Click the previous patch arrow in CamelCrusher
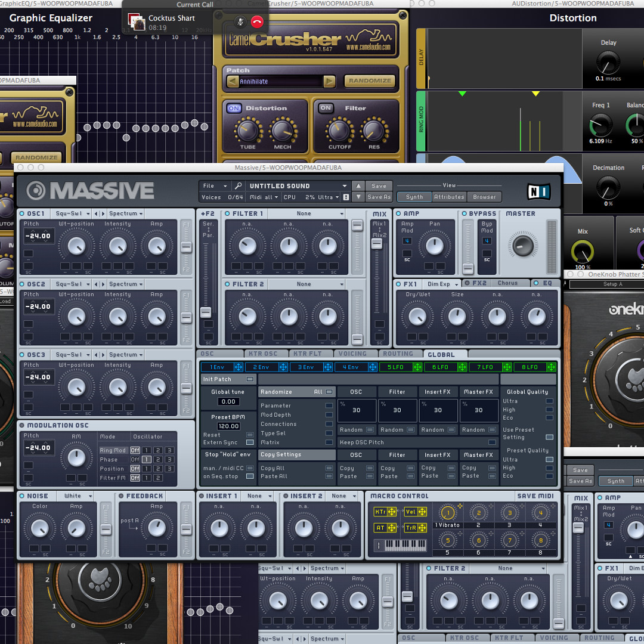 point(233,81)
